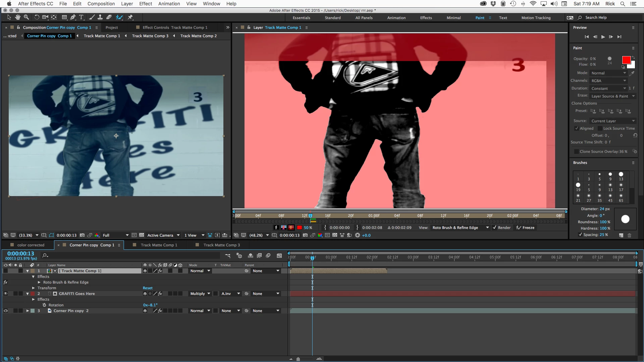Open the Roto Brush & Refine Edge view dropdown

click(x=460, y=228)
